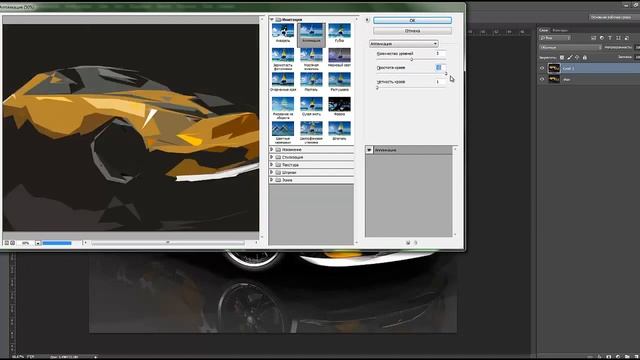Select the Слой 1 layer thumbnail

554,68
